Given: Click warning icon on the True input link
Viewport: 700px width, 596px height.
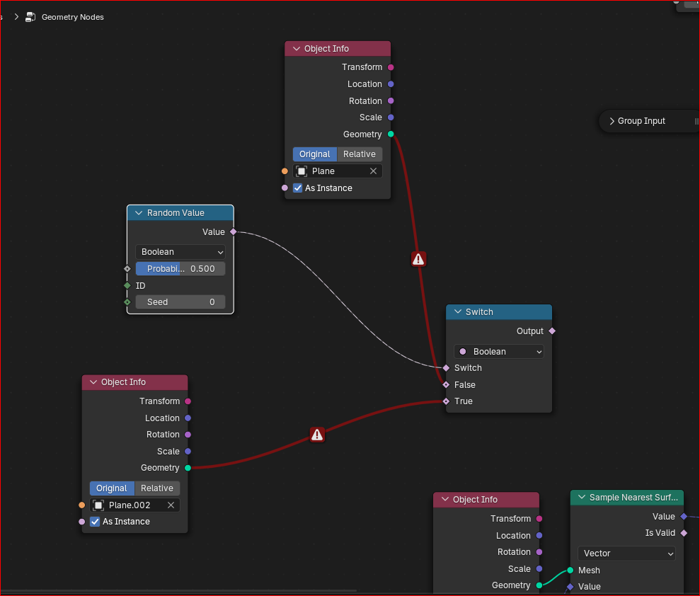Looking at the screenshot, I should pyautogui.click(x=317, y=435).
